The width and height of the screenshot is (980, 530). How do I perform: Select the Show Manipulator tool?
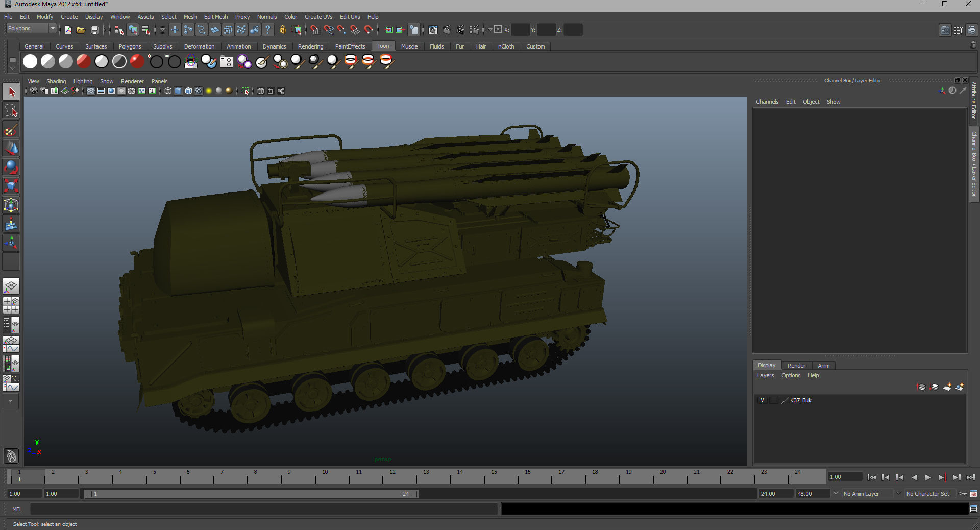(11, 243)
